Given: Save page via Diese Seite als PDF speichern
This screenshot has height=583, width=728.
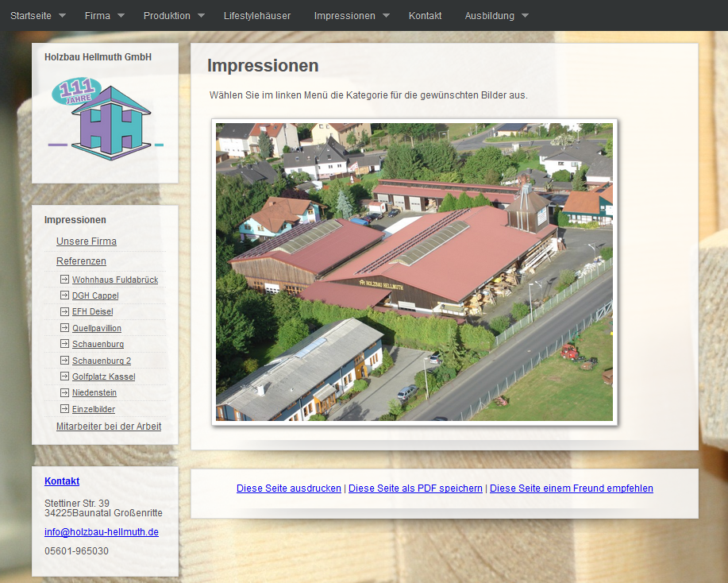Looking at the screenshot, I should [415, 488].
